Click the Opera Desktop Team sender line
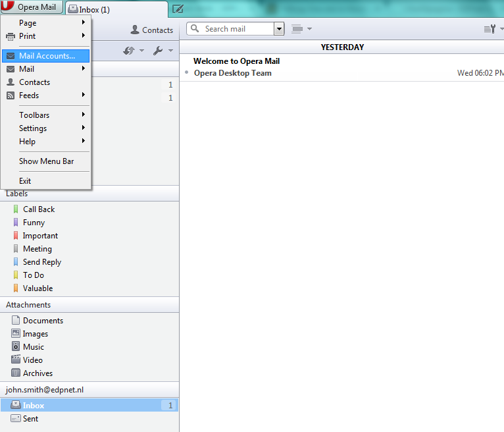Viewport: 504px width, 432px height. pyautogui.click(x=233, y=73)
